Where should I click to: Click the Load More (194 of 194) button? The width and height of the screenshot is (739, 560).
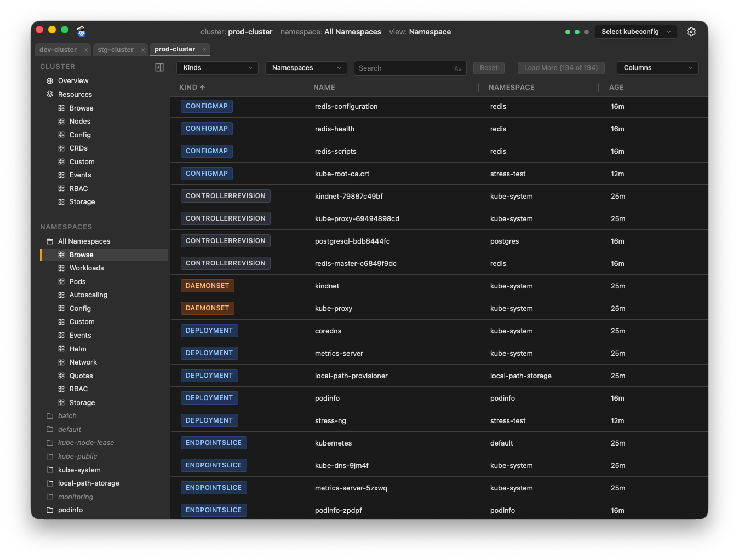click(x=560, y=68)
